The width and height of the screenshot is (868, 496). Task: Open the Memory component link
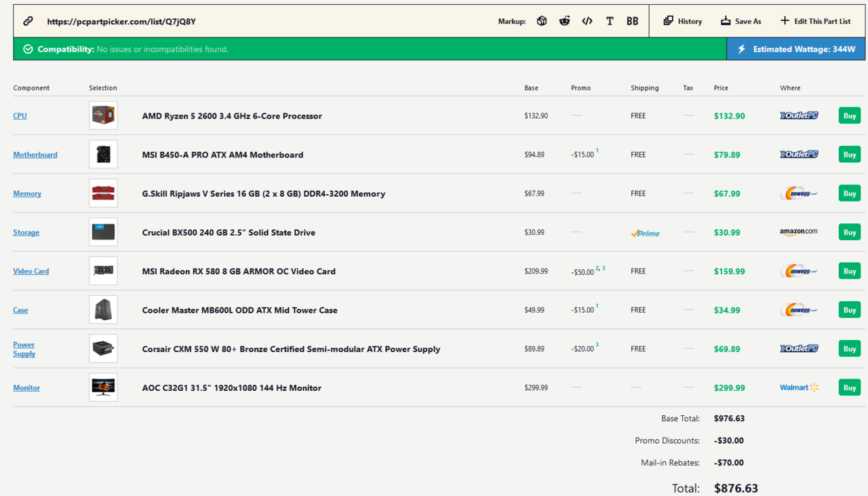tap(27, 193)
